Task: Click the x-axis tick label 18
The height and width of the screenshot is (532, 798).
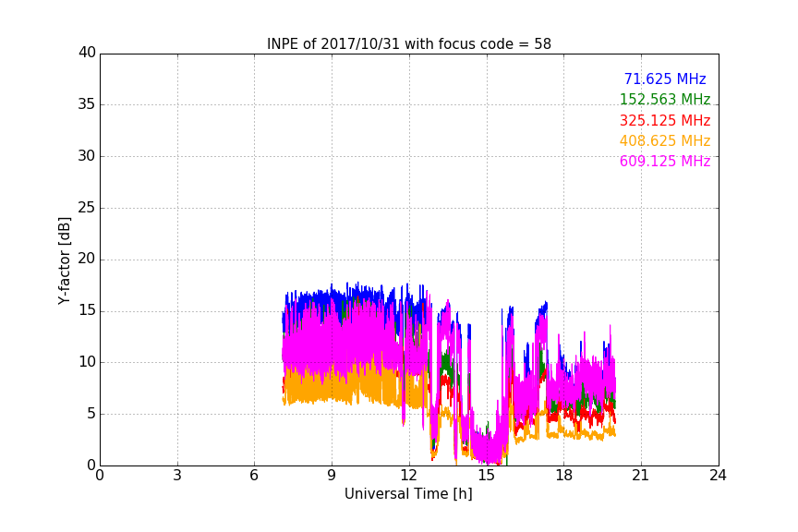Action: click(563, 476)
